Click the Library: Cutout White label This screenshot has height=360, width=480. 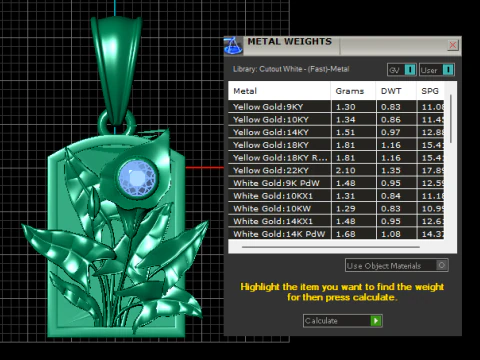tap(291, 69)
